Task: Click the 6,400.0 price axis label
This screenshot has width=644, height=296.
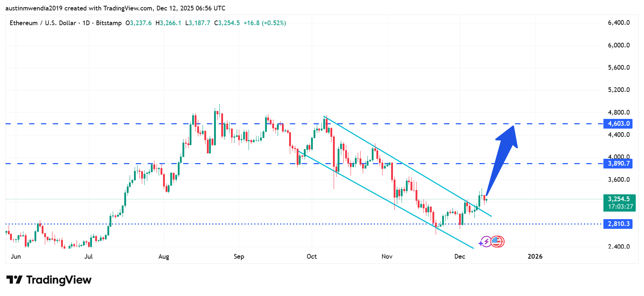Action: pos(618,23)
